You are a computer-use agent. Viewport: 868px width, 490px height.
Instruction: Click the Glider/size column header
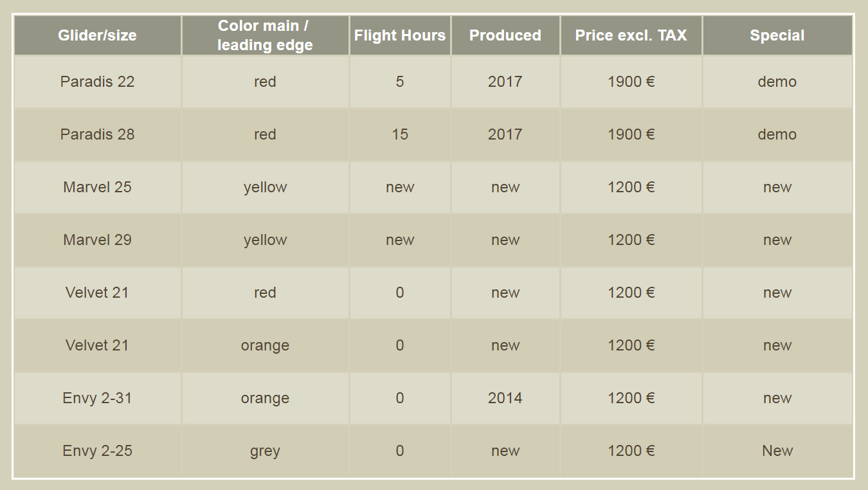[98, 35]
